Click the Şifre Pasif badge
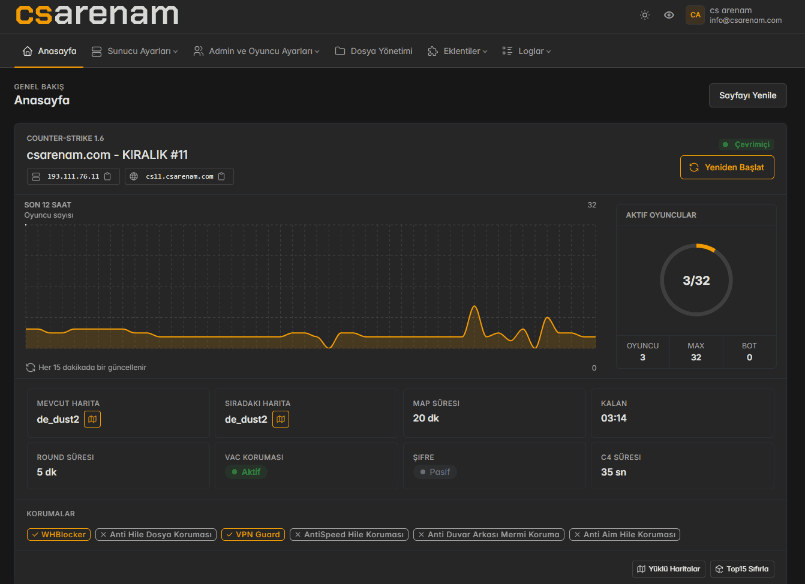The image size is (805, 584). [435, 472]
